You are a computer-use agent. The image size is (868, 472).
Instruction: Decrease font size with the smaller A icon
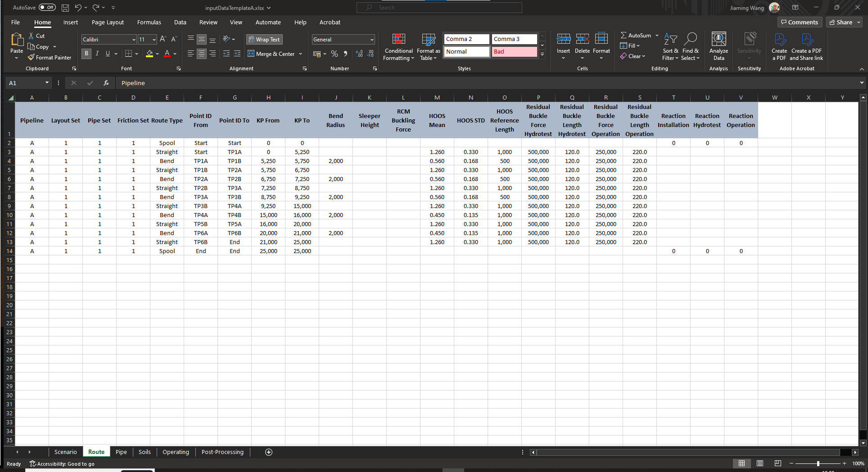174,39
